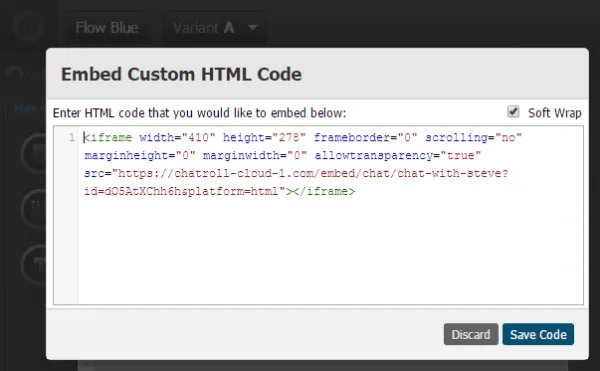The height and width of the screenshot is (371, 600).
Task: Click the iframe width="410" attribute text
Action: tap(177, 137)
